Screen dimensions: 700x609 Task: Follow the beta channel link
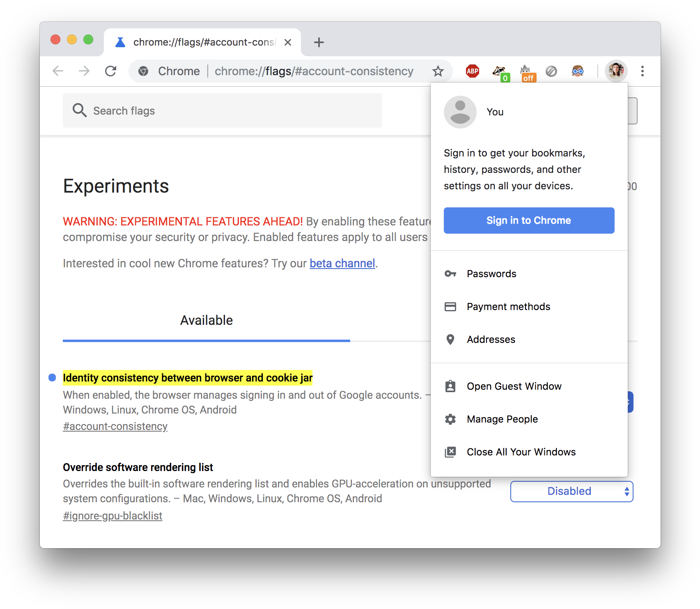[342, 263]
